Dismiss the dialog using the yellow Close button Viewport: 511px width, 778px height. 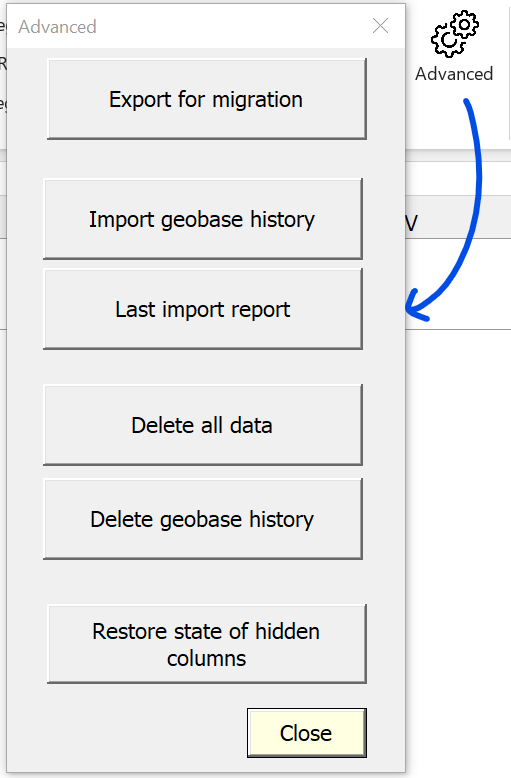[307, 733]
